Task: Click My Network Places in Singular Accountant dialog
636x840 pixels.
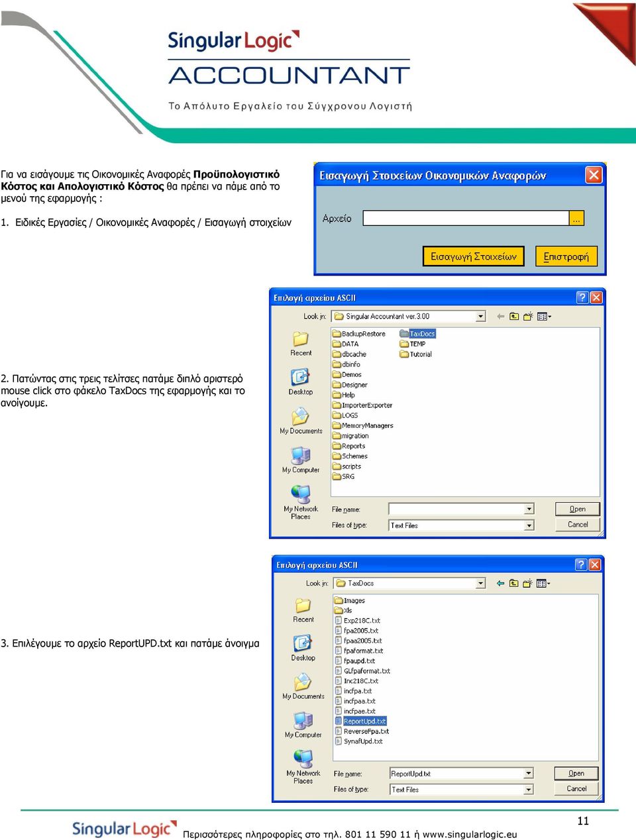Action: click(x=301, y=503)
